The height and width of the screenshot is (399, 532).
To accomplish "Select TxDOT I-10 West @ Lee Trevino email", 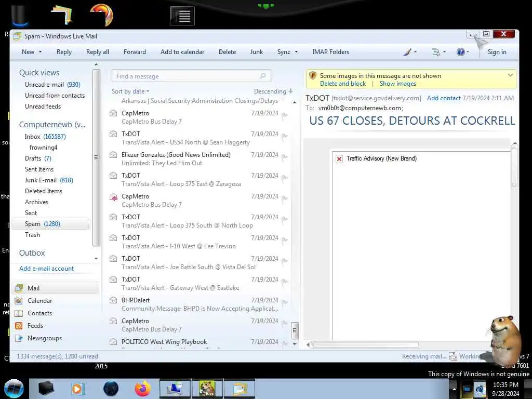I will coord(198,242).
